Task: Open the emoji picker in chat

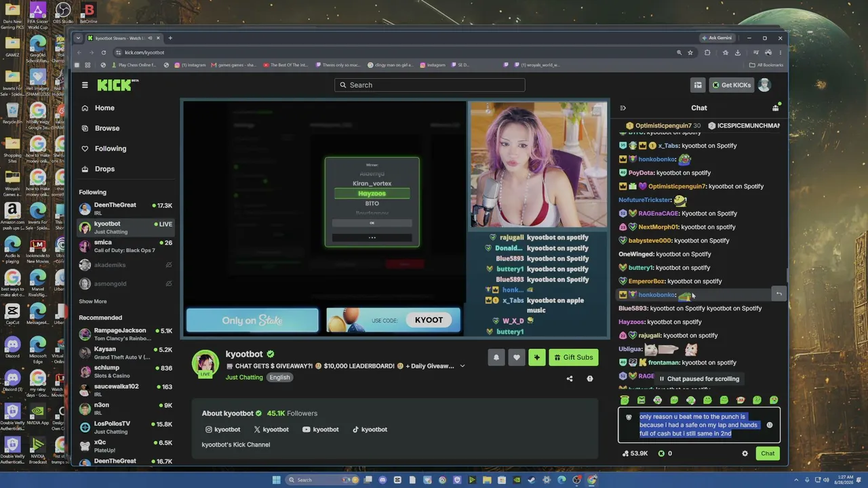Action: point(769,425)
